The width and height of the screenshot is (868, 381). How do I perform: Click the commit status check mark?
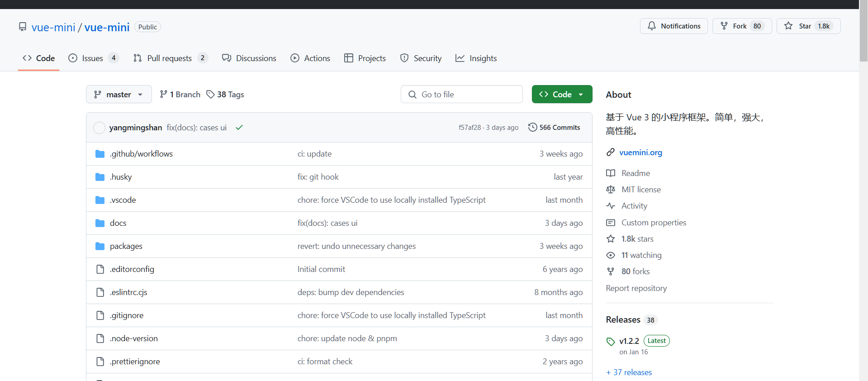click(x=239, y=128)
